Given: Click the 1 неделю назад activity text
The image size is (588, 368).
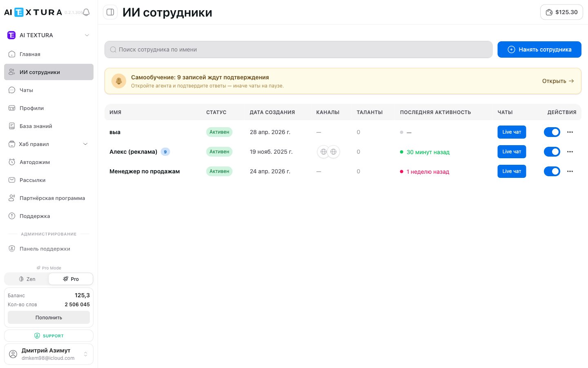Looking at the screenshot, I should point(428,172).
